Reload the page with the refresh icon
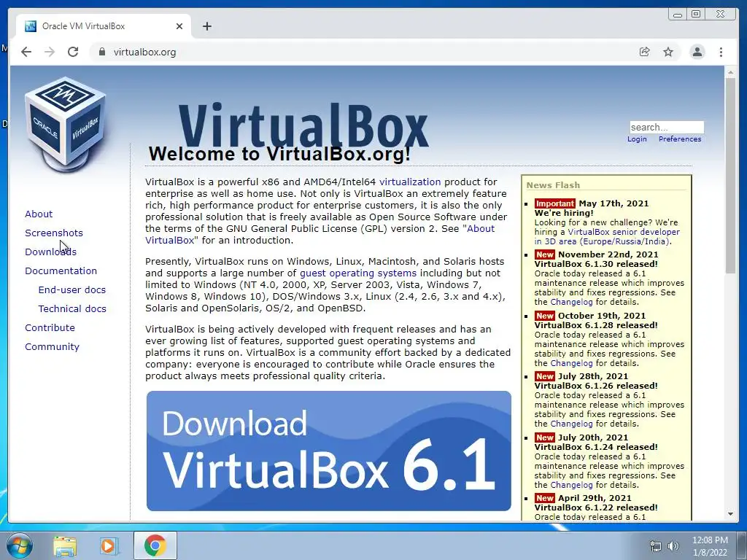747x560 pixels. (x=73, y=52)
